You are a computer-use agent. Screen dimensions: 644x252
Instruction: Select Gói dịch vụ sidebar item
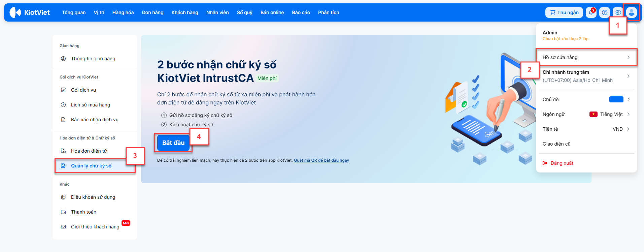(x=95, y=90)
